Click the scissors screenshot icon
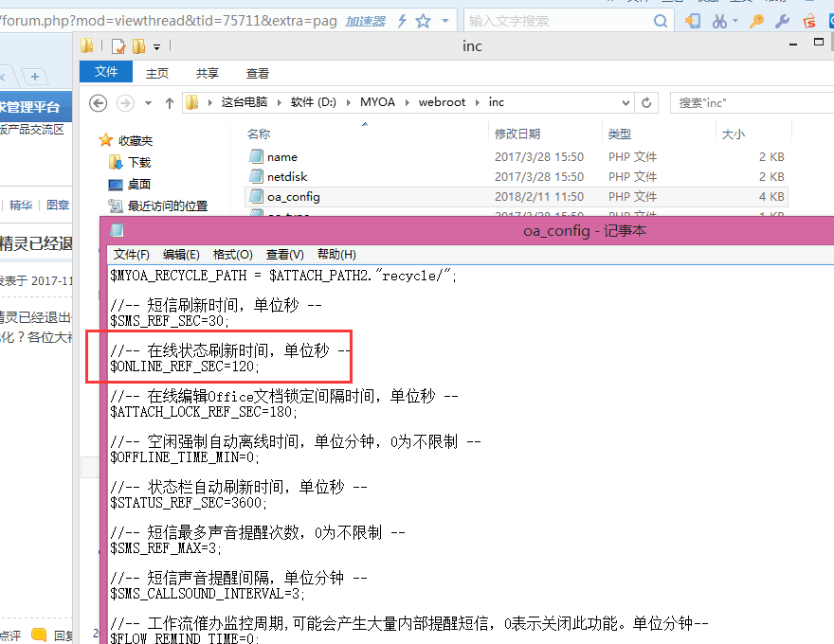The width and height of the screenshot is (834, 644). pyautogui.click(x=719, y=21)
